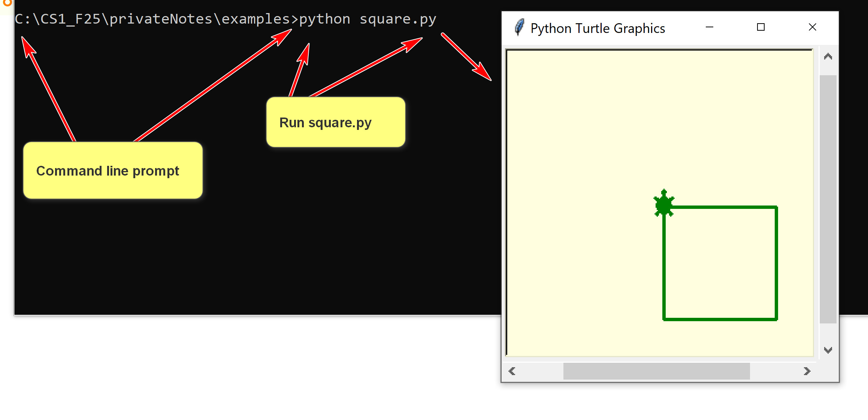
Task: Click the horizontal scrollbar left arrow
Action: click(512, 371)
